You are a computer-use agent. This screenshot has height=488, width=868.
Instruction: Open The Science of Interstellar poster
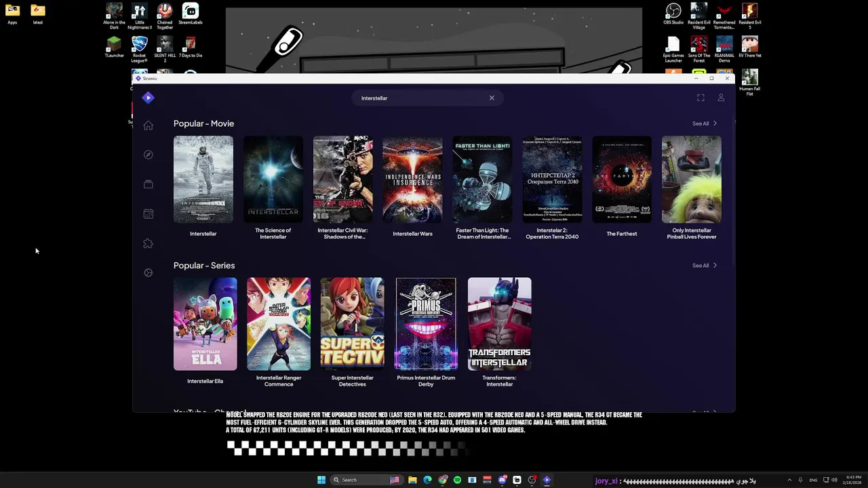point(273,180)
